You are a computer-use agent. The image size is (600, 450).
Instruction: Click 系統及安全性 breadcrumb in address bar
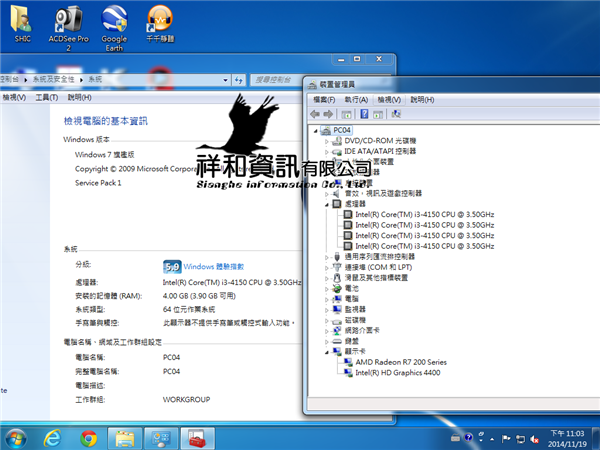pos(54,79)
